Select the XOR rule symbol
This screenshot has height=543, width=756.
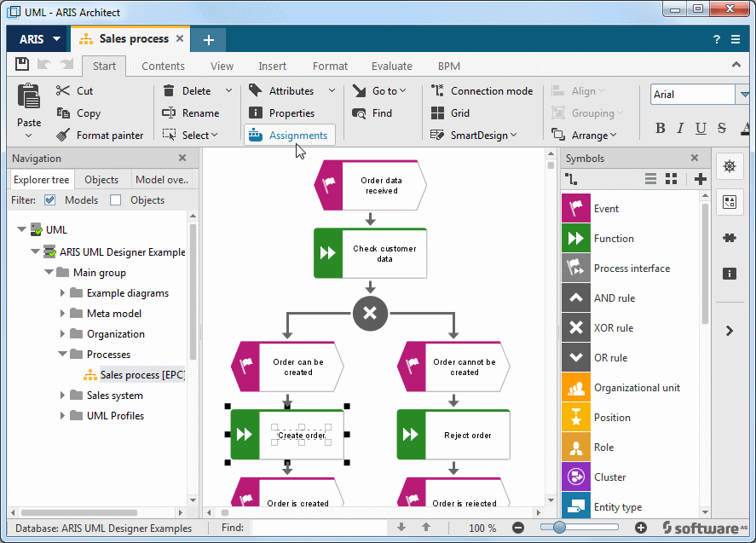click(575, 328)
